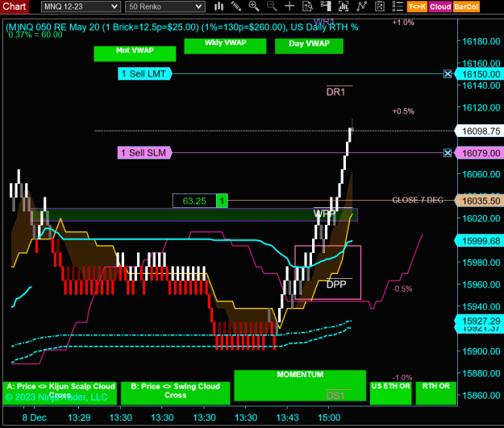
Task: Click B: Price <> Swing Cloud Cross
Action: tap(176, 393)
